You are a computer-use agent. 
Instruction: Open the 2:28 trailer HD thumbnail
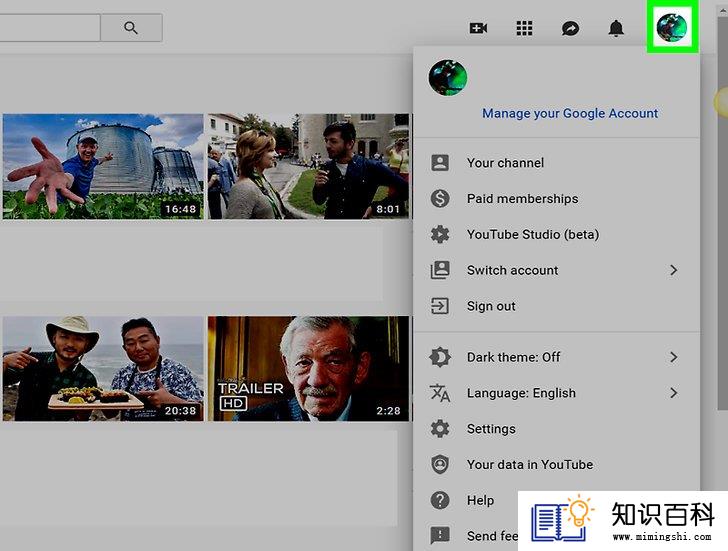click(x=309, y=369)
